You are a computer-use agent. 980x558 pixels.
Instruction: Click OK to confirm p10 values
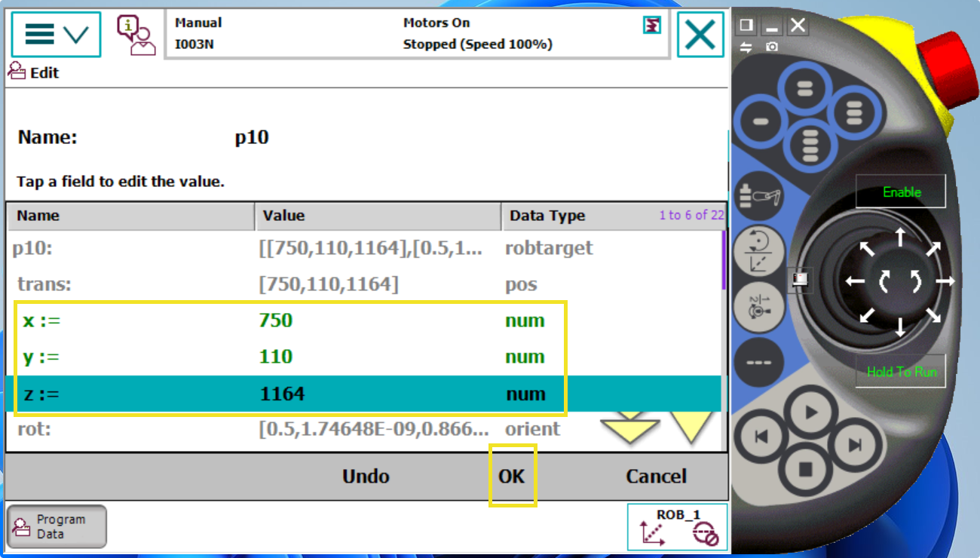point(512,477)
